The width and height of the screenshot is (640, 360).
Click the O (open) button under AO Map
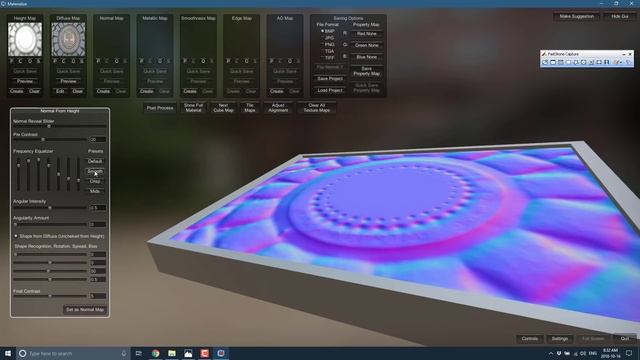(290, 61)
